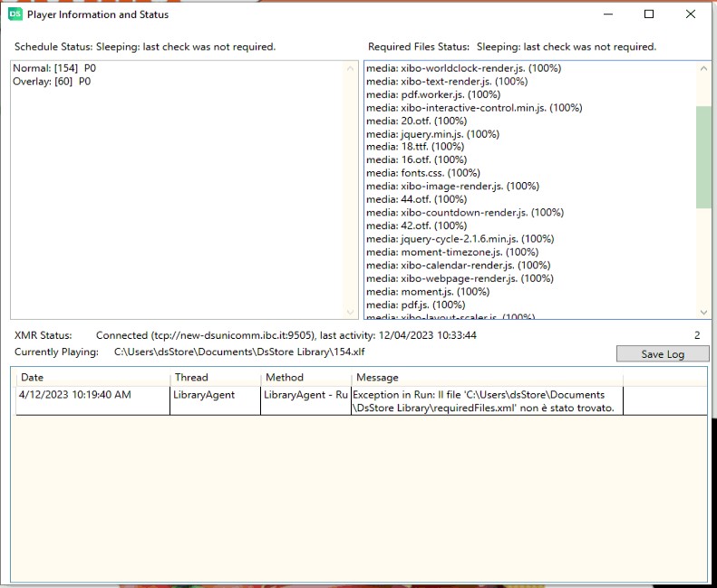Select 'Normal: [154] P0' schedule entry

(x=54, y=68)
